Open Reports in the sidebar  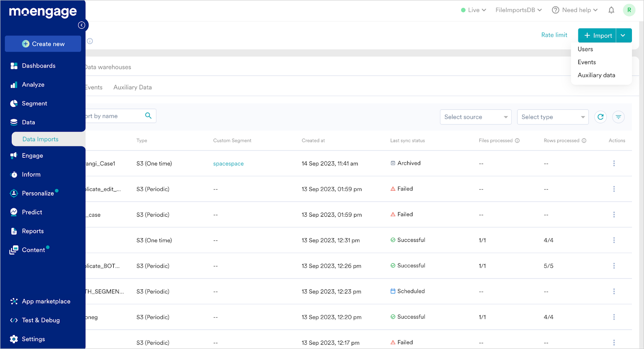(33, 231)
